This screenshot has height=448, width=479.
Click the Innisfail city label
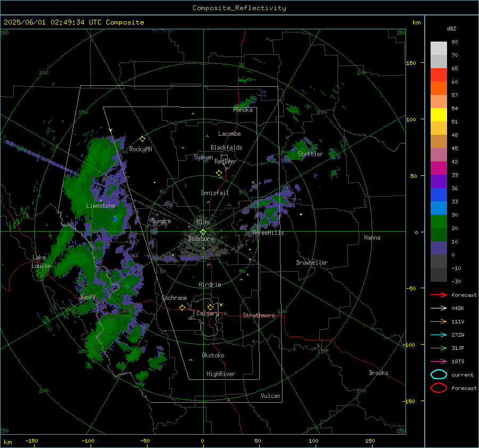click(x=214, y=193)
